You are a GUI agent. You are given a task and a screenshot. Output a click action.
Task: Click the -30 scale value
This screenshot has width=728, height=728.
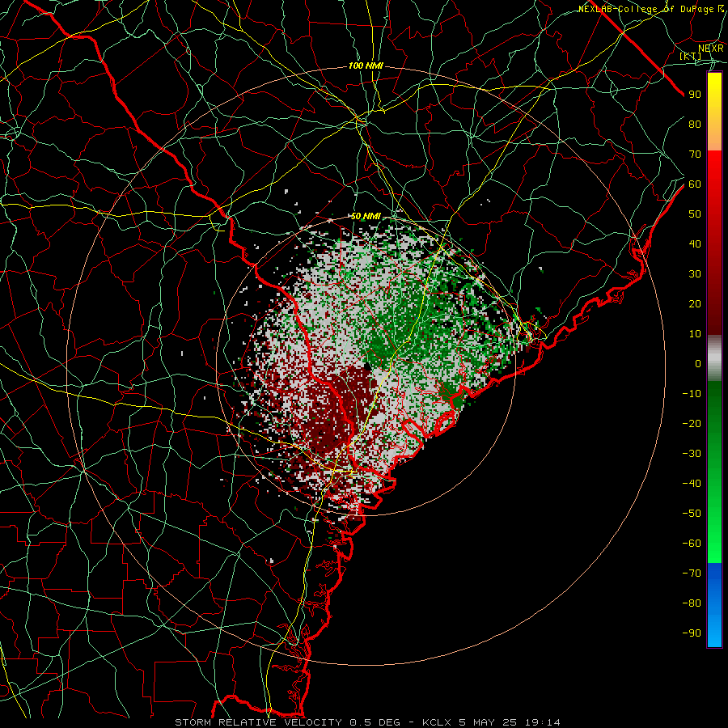(692, 454)
